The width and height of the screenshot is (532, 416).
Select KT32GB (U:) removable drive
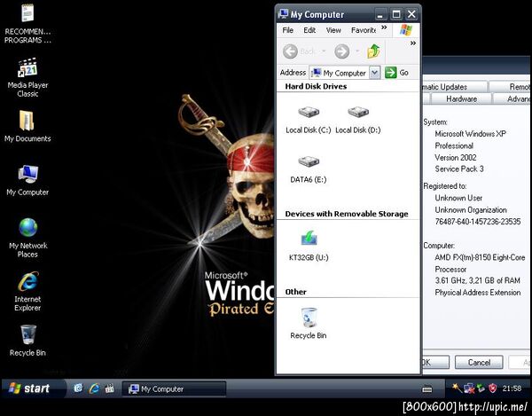pos(309,246)
